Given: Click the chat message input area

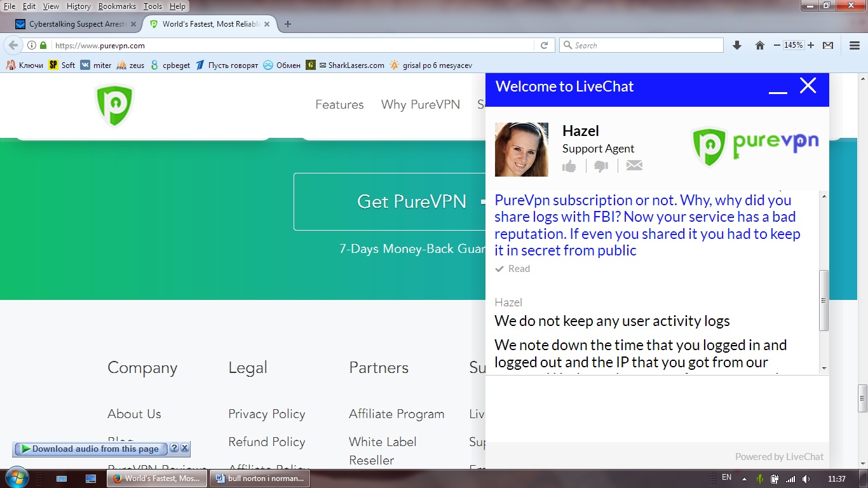Looking at the screenshot, I should click(x=657, y=409).
